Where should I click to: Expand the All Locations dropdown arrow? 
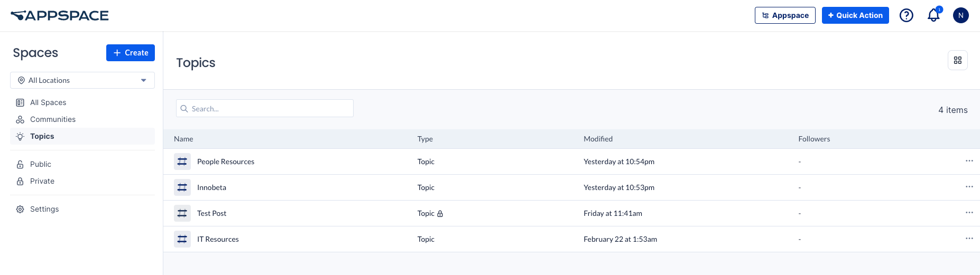coord(144,80)
